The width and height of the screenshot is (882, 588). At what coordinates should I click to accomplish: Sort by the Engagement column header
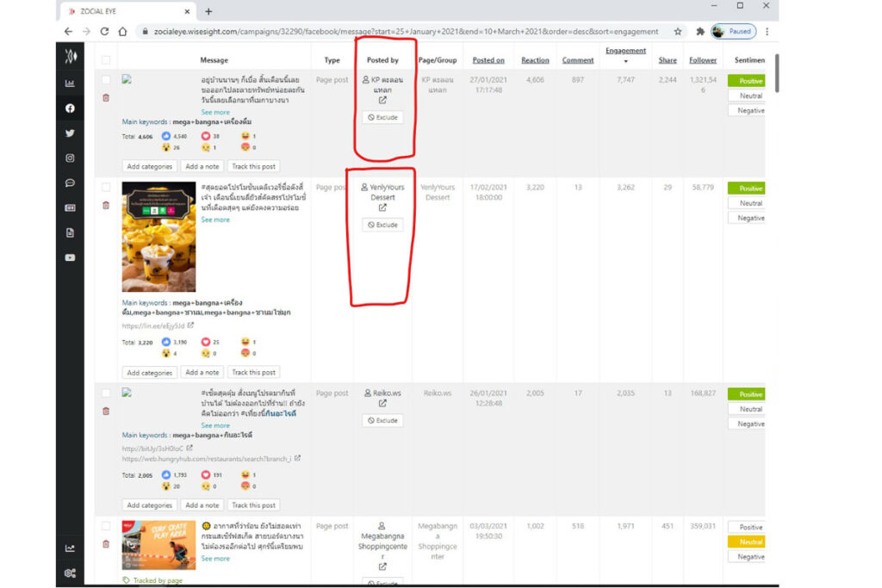click(x=625, y=51)
